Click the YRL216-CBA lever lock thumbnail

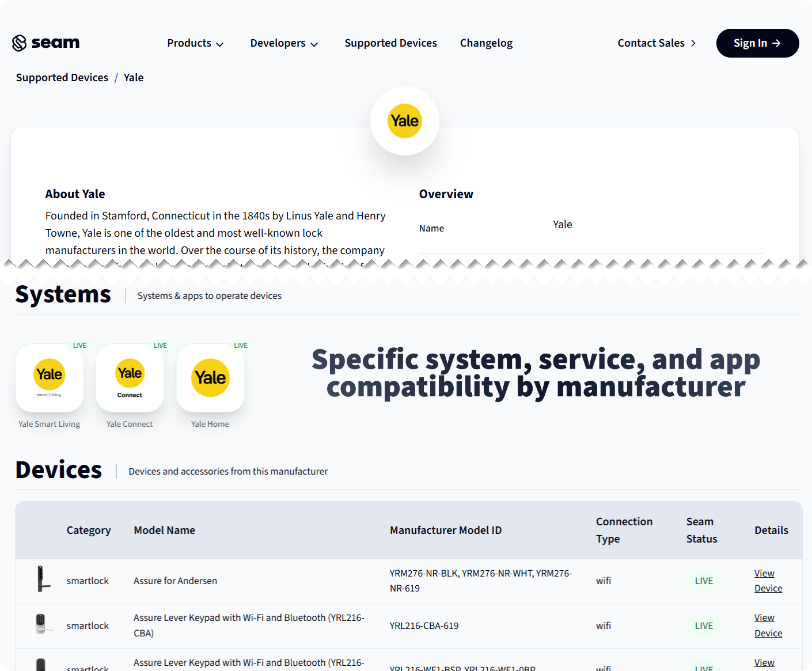click(43, 624)
